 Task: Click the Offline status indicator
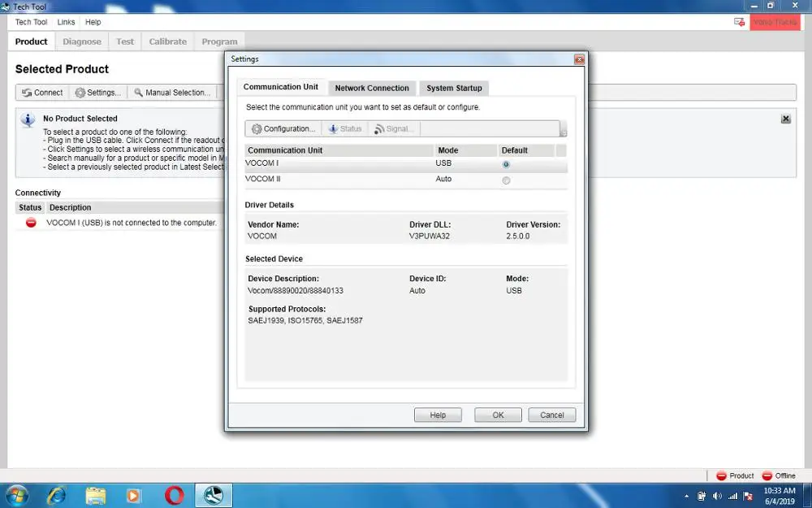779,475
